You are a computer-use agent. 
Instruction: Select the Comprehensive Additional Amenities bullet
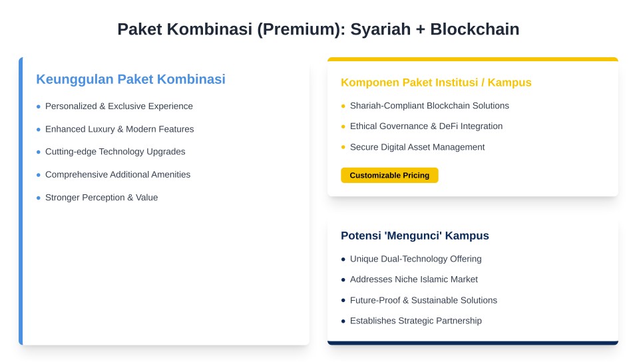pos(118,174)
